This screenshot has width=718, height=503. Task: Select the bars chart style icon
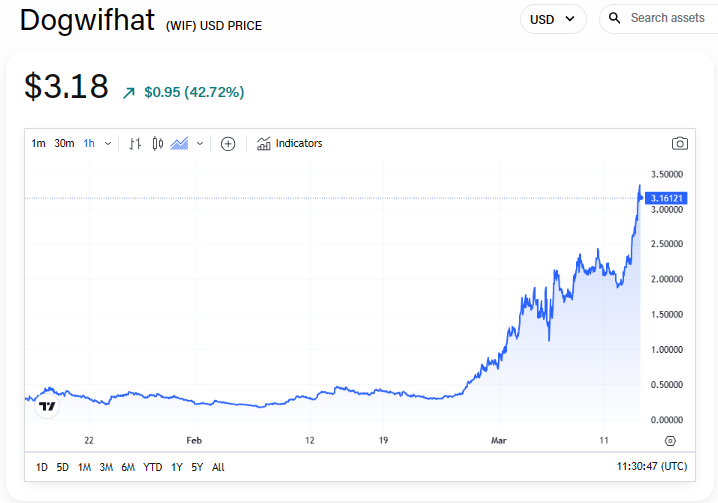pyautogui.click(x=136, y=144)
